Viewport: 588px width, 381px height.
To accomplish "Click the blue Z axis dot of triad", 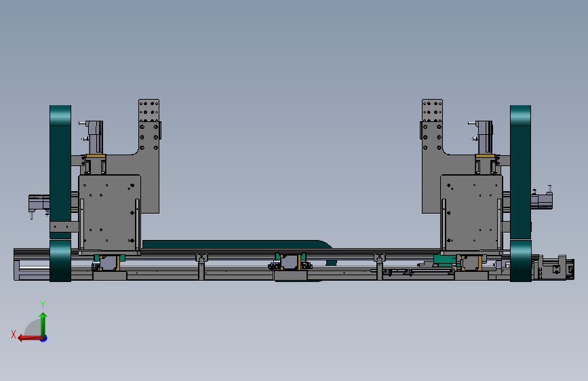I will click(44, 338).
